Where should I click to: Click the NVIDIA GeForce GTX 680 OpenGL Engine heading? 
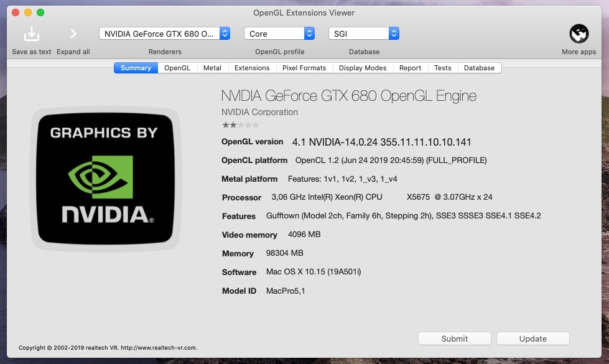coord(349,96)
